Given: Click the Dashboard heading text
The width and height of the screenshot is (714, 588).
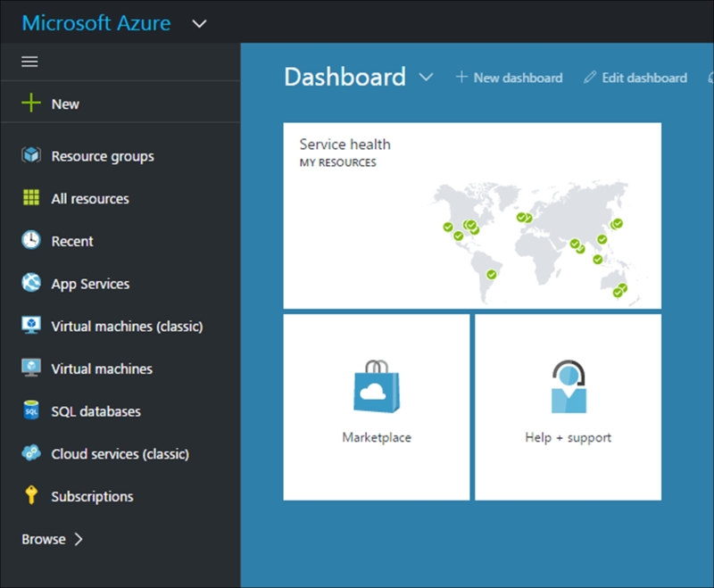Looking at the screenshot, I should point(345,77).
